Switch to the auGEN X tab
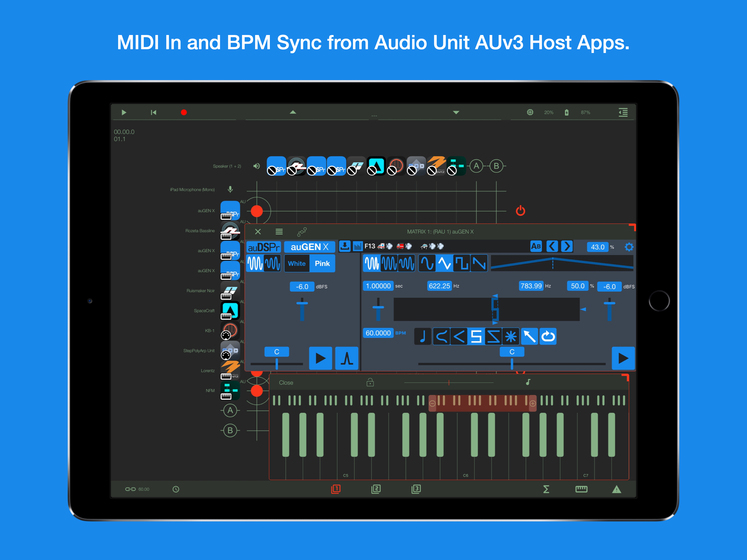Image resolution: width=747 pixels, height=560 pixels. tap(309, 247)
